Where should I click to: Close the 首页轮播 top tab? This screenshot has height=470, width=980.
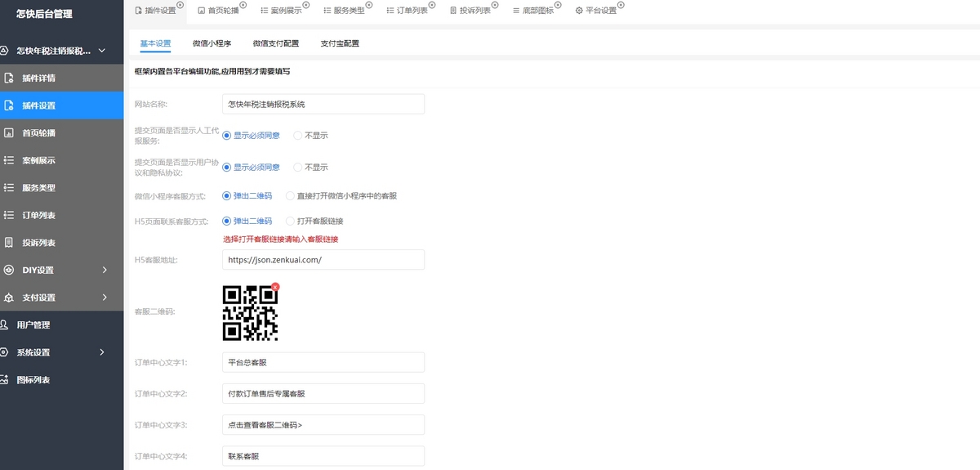coord(243,5)
